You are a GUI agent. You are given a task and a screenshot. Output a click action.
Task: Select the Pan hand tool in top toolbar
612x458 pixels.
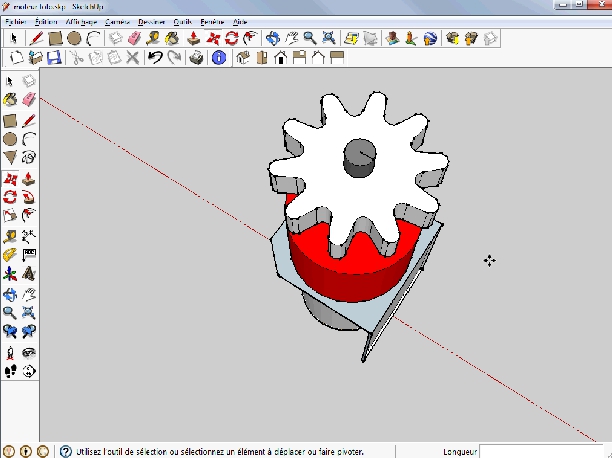pyautogui.click(x=292, y=38)
